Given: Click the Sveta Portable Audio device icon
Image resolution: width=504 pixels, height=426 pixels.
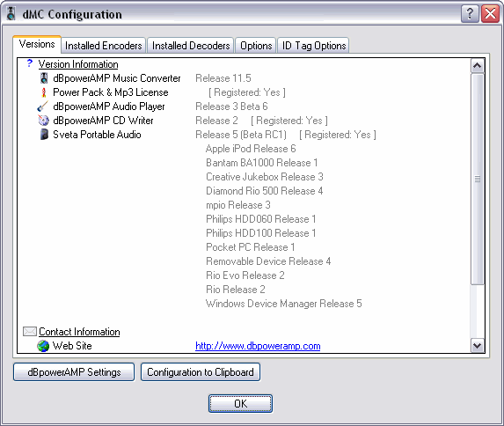Looking at the screenshot, I should 44,135.
